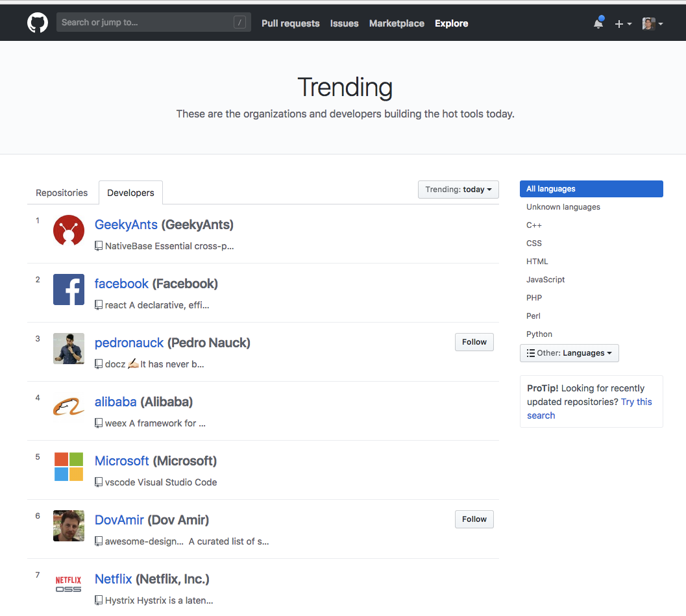The height and width of the screenshot is (616, 686).
Task: Select the Developers tab
Action: pos(130,193)
